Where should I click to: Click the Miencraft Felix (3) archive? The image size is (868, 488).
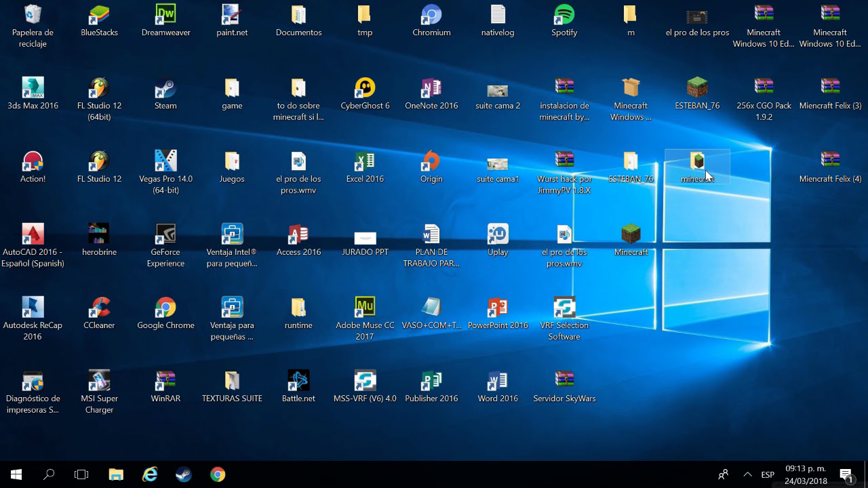(x=830, y=94)
